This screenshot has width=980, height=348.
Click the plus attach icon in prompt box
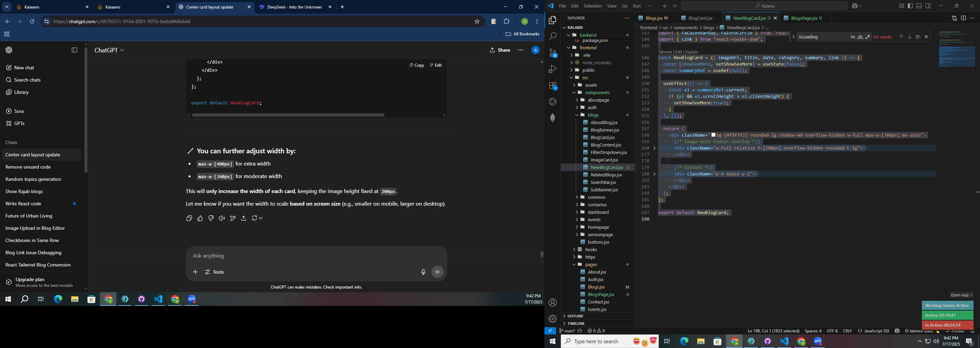click(195, 272)
